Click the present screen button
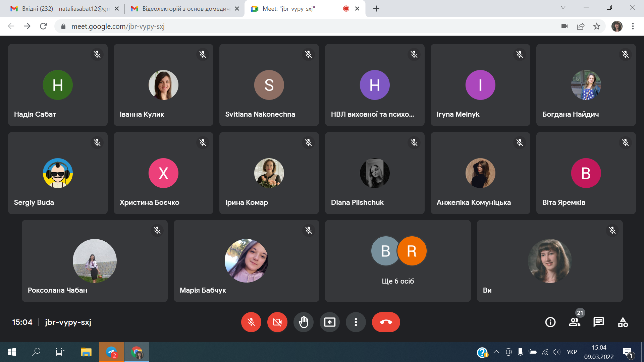 coord(329,322)
